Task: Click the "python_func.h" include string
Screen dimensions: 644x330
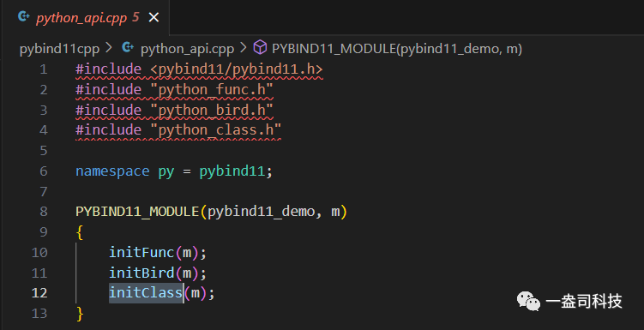Action: [212, 89]
